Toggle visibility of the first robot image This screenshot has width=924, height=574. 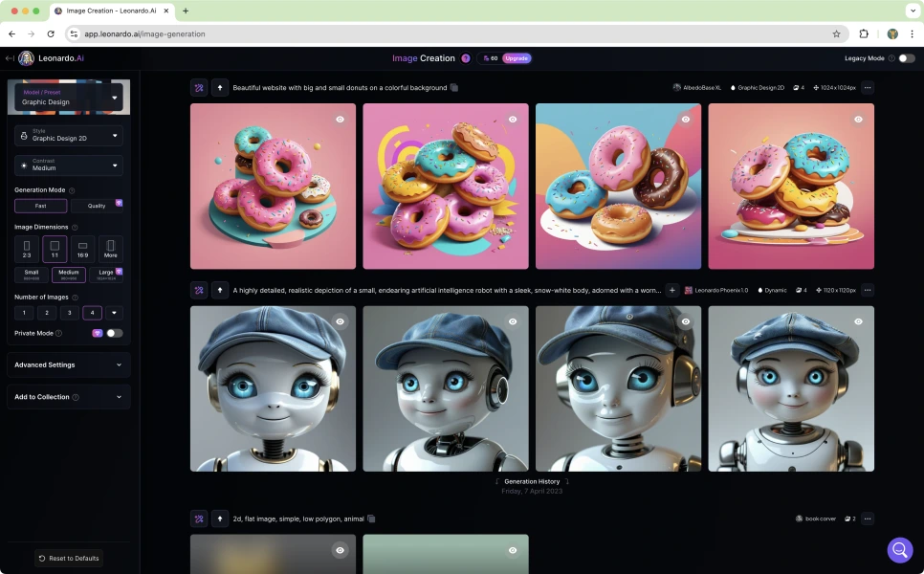pyautogui.click(x=340, y=321)
